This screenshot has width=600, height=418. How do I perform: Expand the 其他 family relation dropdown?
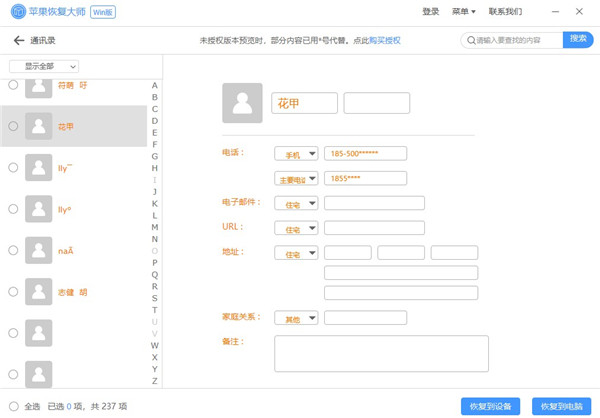pos(296,318)
